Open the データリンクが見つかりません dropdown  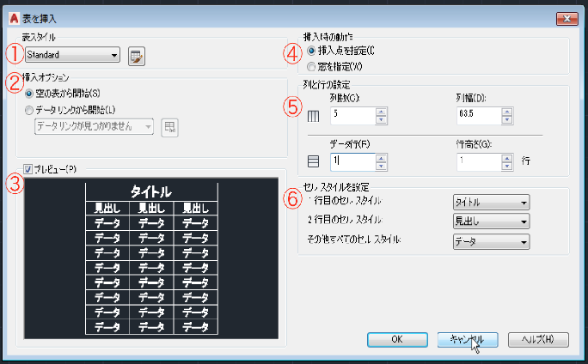pos(94,127)
